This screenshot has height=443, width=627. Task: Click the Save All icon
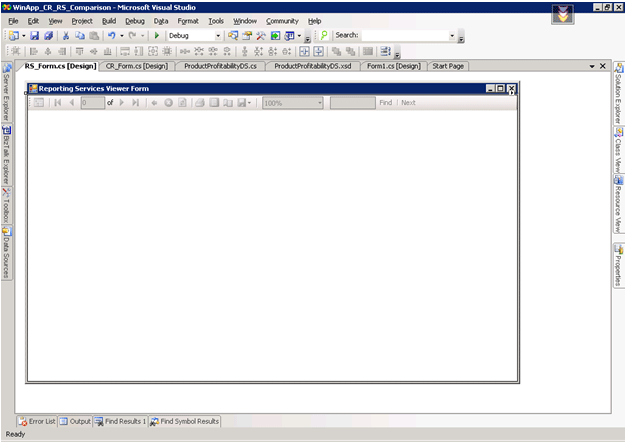pos(48,36)
